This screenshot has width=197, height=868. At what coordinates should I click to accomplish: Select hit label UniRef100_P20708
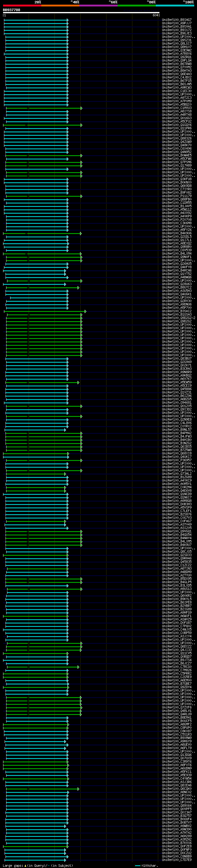[177, 220]
